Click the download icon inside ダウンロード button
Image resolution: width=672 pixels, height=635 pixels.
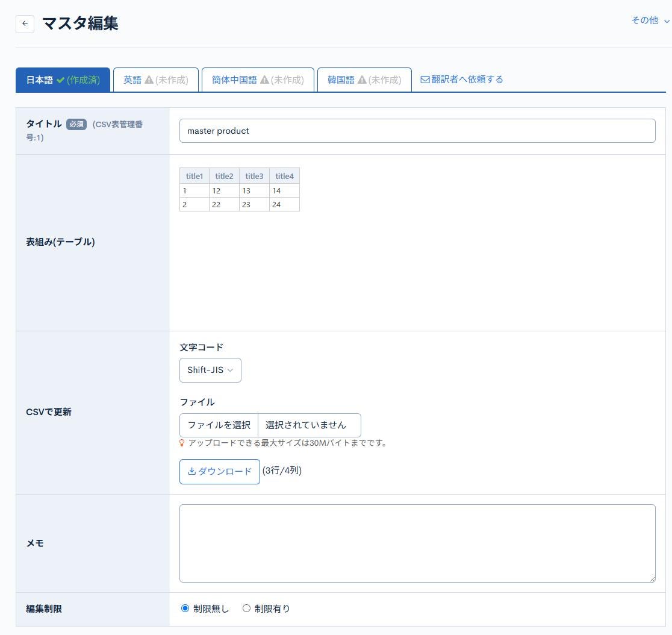point(192,471)
